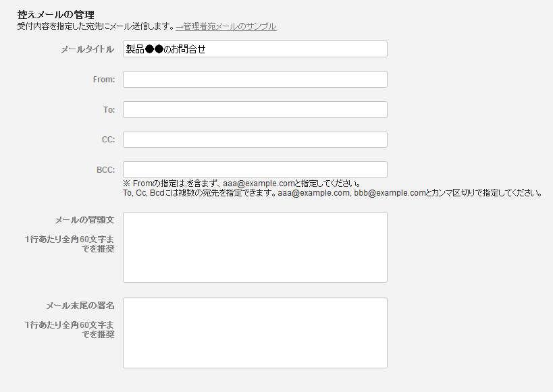This screenshot has width=553, height=392.
Task: Click the mail signature text area
Action: pos(255,332)
